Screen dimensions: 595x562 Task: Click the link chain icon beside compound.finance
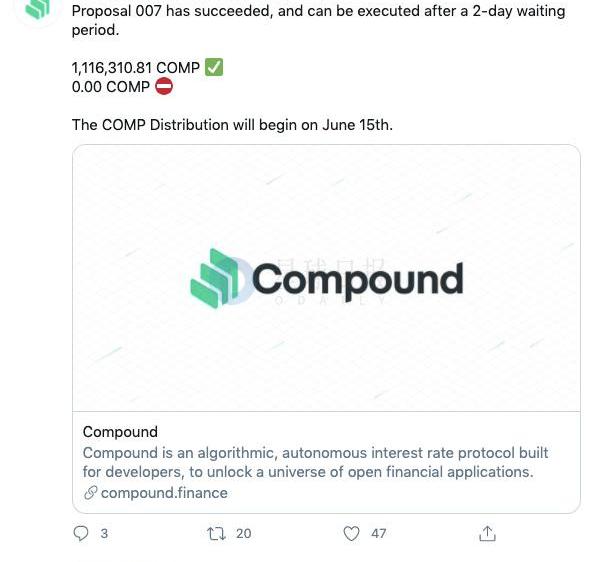[91, 493]
